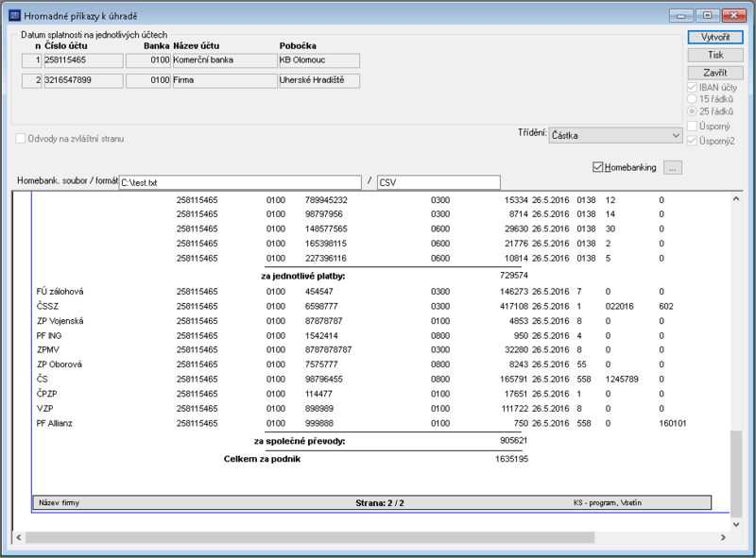Click the vertical scrollbar down arrow

736,524
